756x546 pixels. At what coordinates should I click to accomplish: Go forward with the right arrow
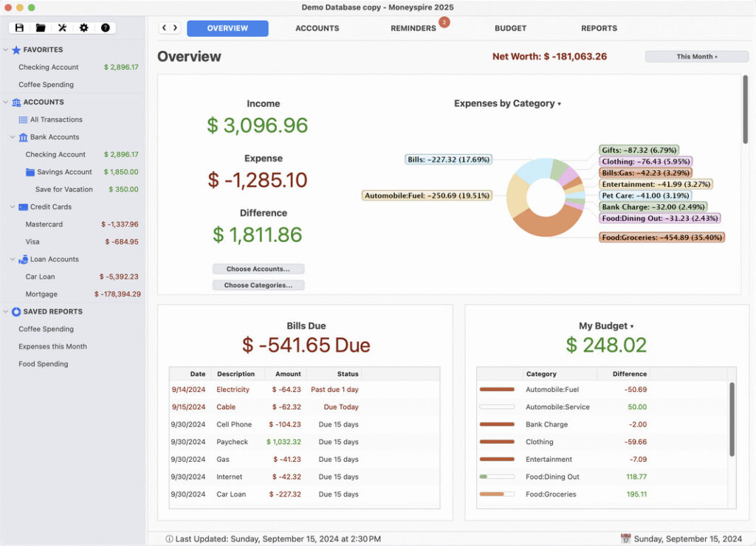(x=175, y=28)
